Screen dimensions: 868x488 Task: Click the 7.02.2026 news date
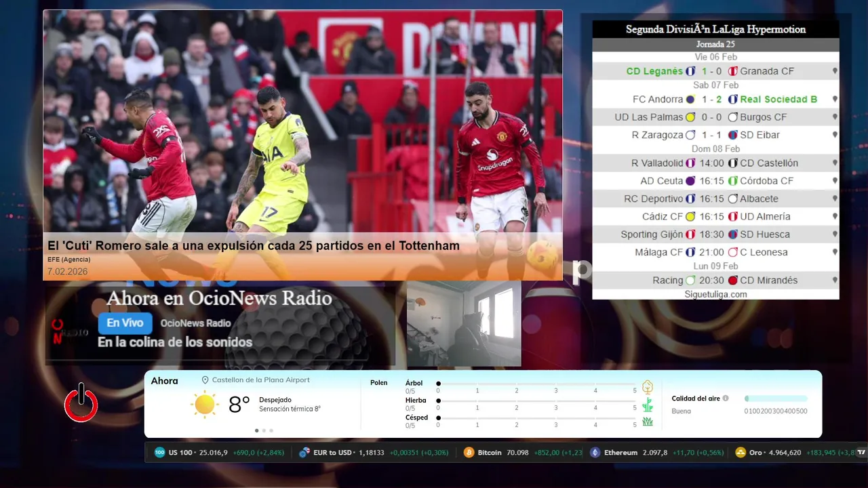pos(67,272)
